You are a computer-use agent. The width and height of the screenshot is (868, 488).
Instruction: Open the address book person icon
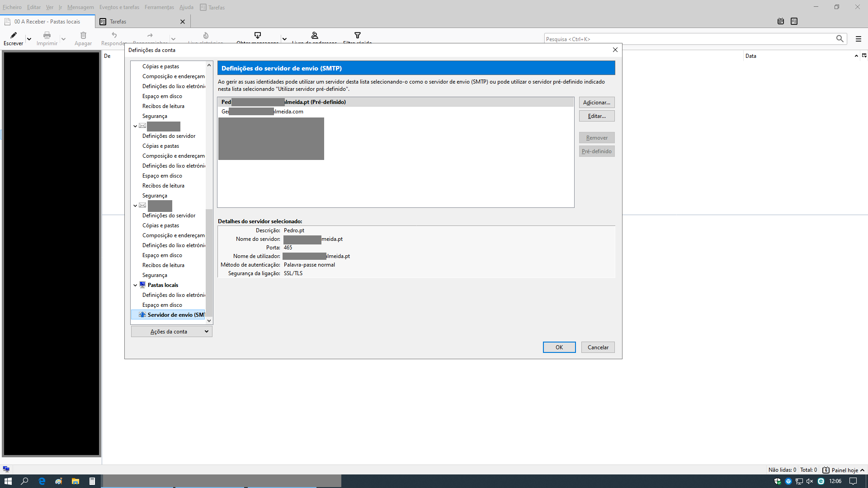pyautogui.click(x=315, y=35)
